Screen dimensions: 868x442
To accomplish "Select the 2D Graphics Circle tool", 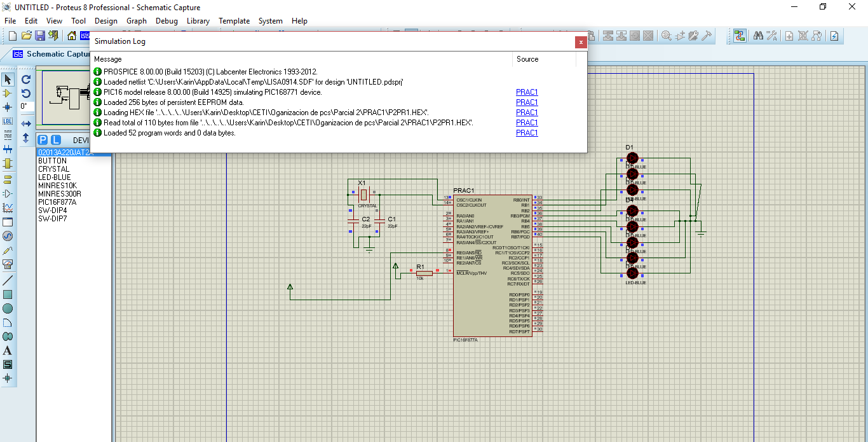I will 8,308.
